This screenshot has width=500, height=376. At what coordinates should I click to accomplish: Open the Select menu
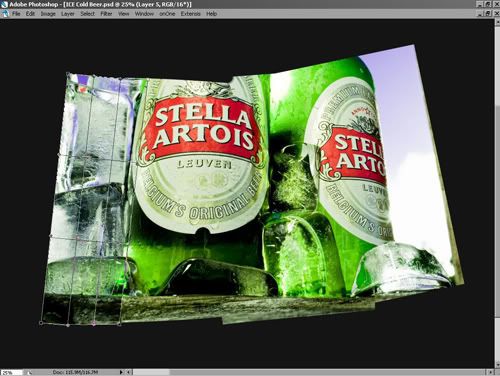tap(88, 14)
